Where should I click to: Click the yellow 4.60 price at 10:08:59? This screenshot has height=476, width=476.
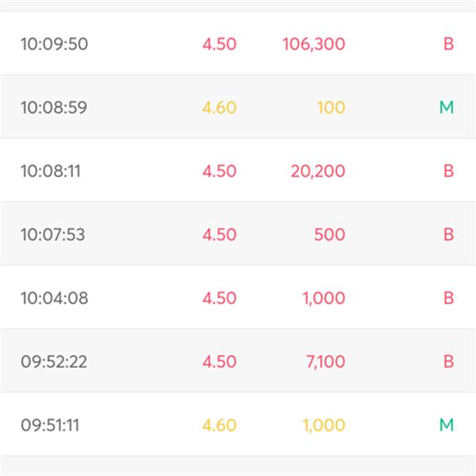219,107
